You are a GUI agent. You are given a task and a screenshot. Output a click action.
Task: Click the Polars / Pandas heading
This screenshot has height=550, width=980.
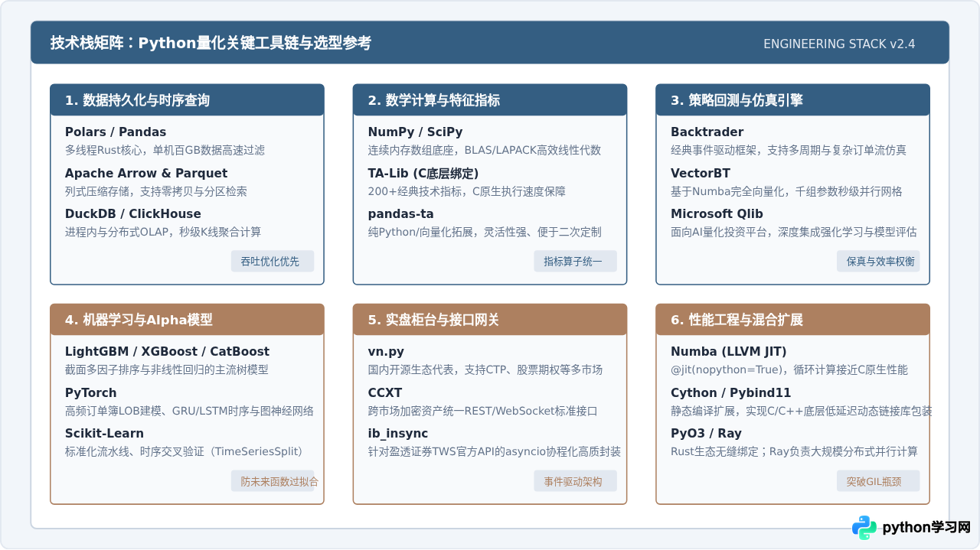pos(116,132)
